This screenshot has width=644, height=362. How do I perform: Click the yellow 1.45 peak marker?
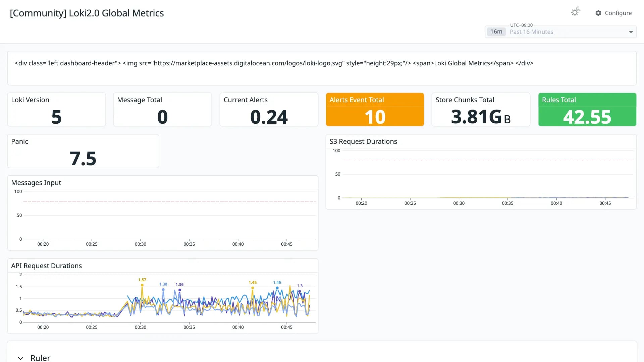click(x=253, y=288)
